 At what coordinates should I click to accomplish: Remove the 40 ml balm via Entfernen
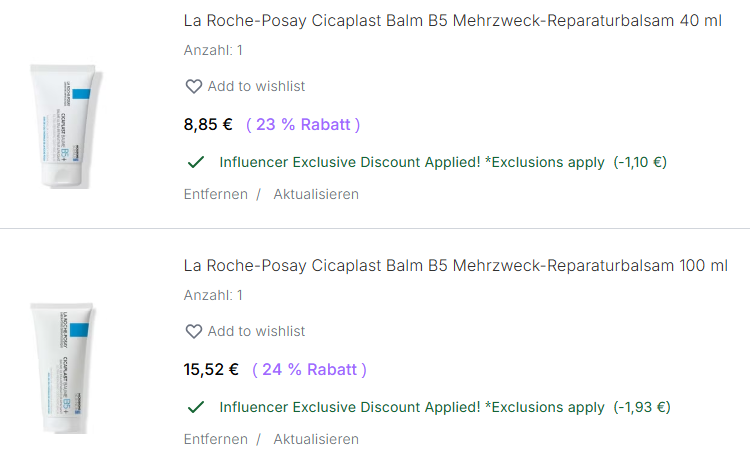(x=215, y=194)
